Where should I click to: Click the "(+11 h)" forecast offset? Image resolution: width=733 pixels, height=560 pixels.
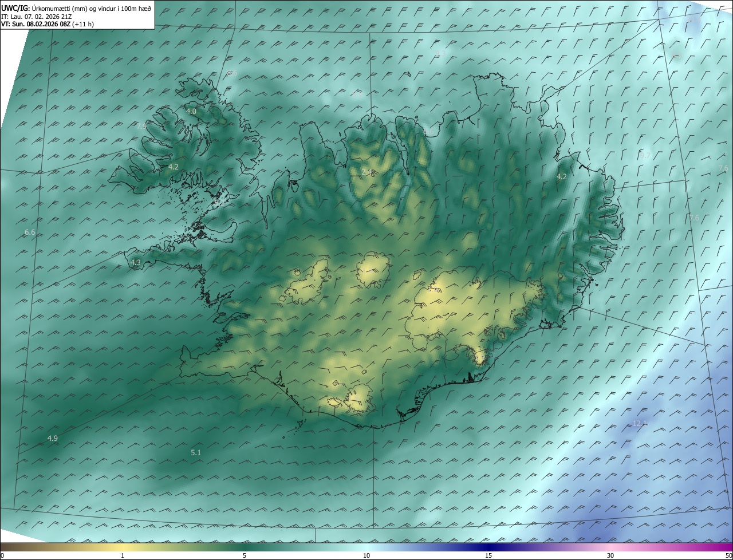coord(84,24)
